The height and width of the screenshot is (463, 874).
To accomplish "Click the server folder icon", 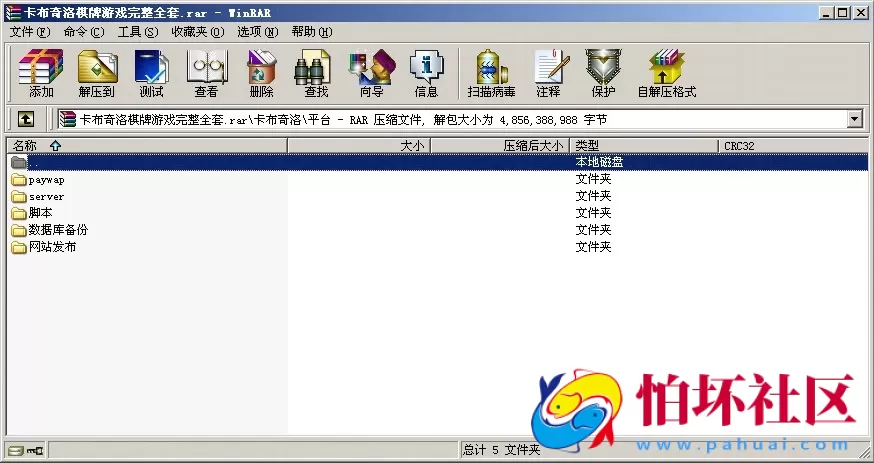I will coord(20,197).
